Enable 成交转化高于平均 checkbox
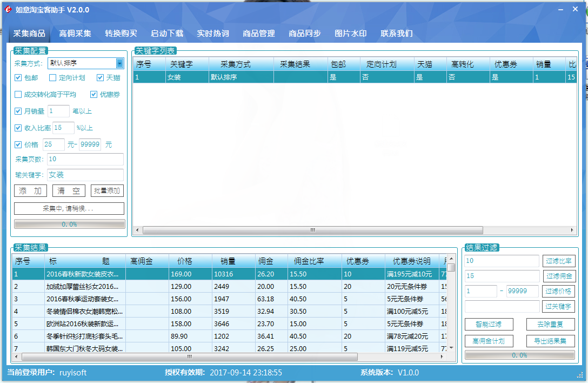Image resolution: width=588 pixels, height=383 pixels. pos(18,95)
